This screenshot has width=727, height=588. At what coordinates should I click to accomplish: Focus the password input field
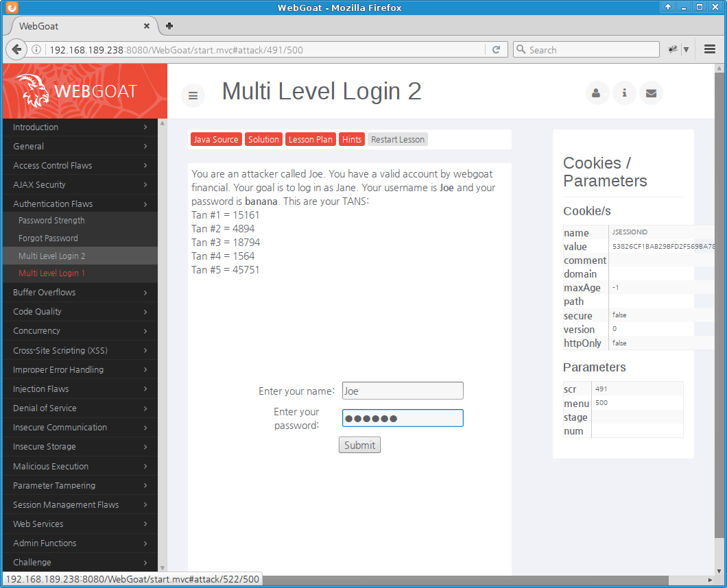[403, 418]
